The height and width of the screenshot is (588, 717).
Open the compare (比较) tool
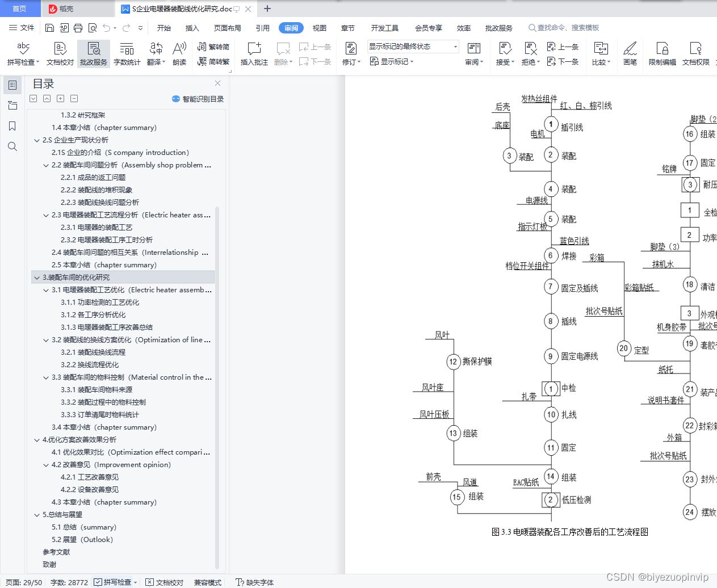pyautogui.click(x=601, y=54)
